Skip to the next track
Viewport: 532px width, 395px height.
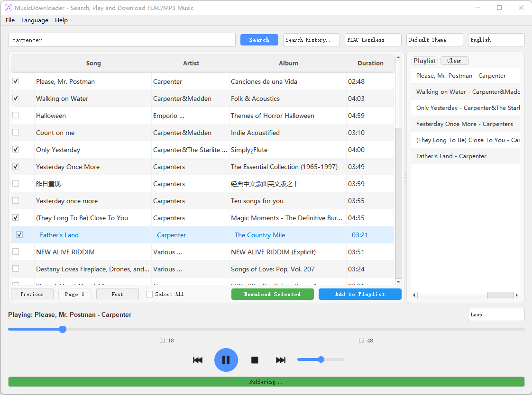281,360
